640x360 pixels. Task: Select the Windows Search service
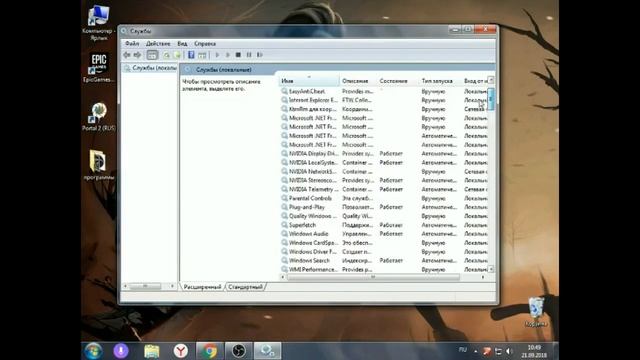click(384, 260)
